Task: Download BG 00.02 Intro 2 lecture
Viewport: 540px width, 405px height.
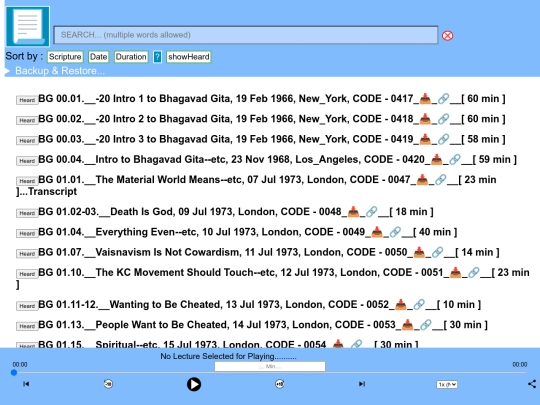Action: 425,119
